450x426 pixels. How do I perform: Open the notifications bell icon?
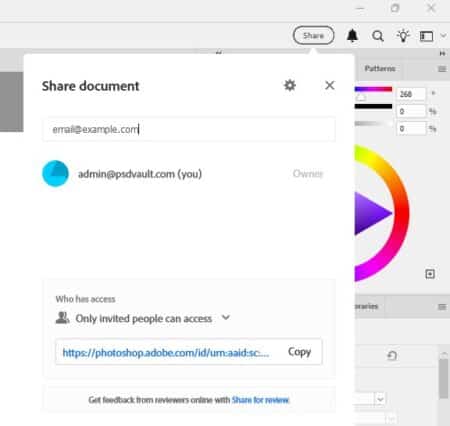click(x=352, y=36)
